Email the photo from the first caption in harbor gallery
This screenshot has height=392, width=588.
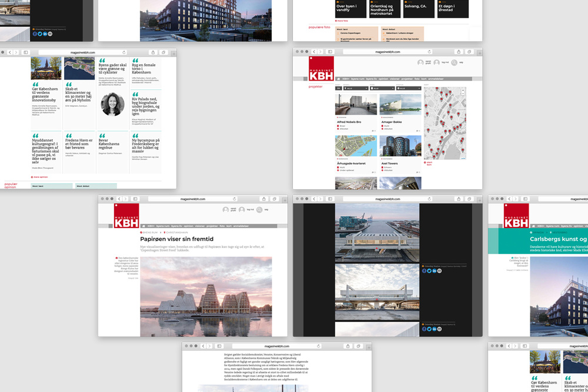click(439, 271)
